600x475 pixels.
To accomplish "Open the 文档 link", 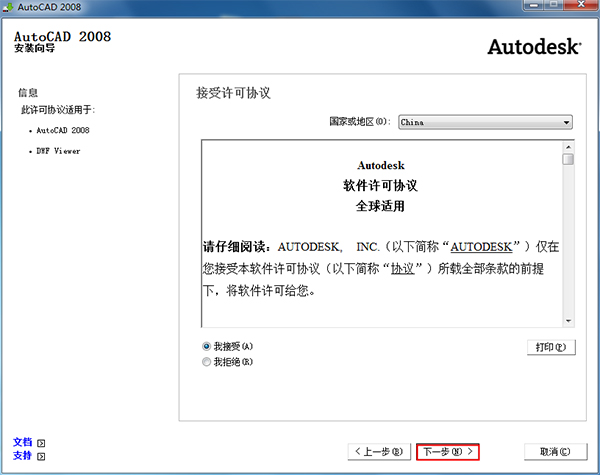I will 23,442.
